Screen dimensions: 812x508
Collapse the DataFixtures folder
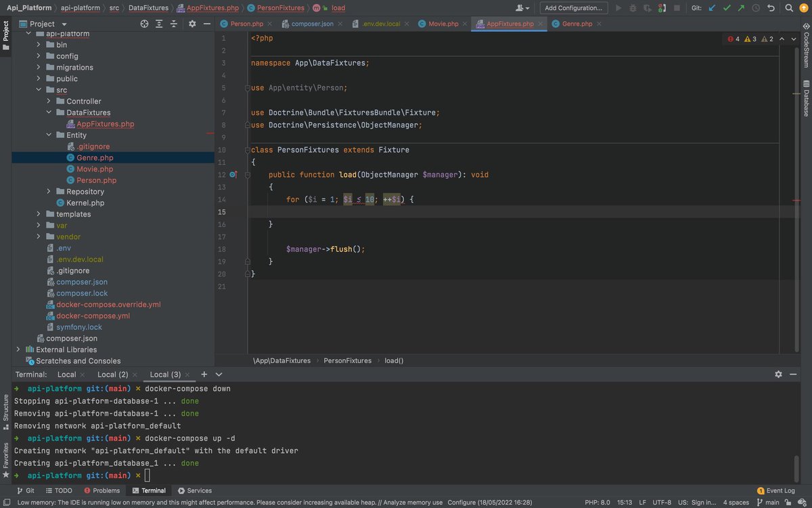49,112
